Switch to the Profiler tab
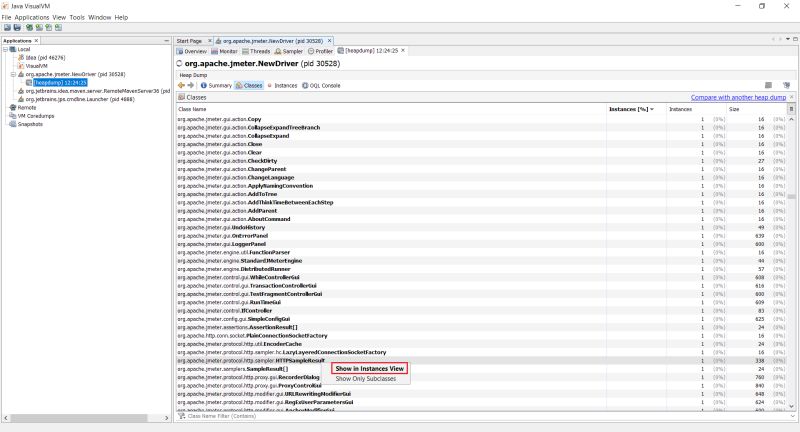The width and height of the screenshot is (800, 432). (x=320, y=51)
